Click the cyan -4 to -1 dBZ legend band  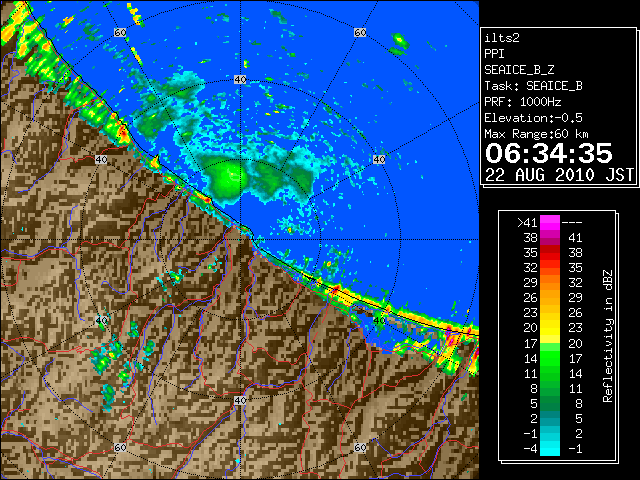[550, 448]
